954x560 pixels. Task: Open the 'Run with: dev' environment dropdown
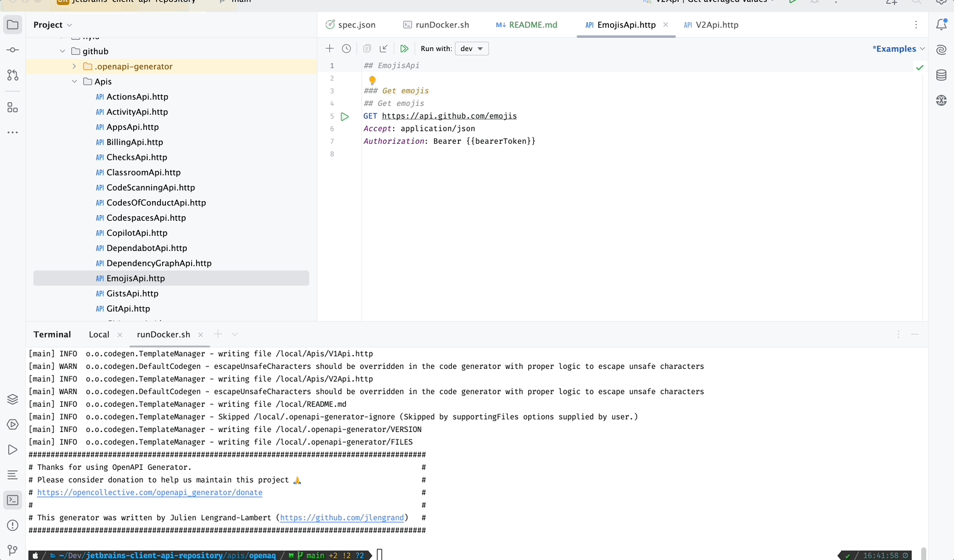coord(471,48)
